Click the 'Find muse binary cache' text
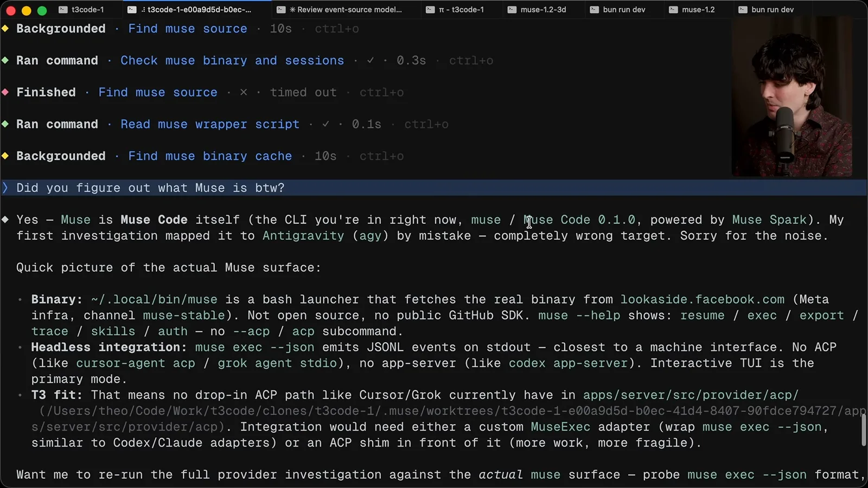868x488 pixels. pos(210,156)
